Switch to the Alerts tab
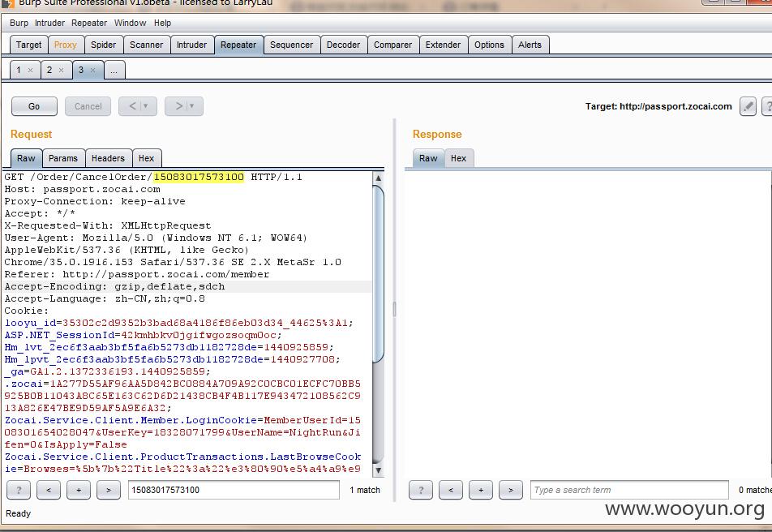The image size is (772, 532). pyautogui.click(x=530, y=45)
